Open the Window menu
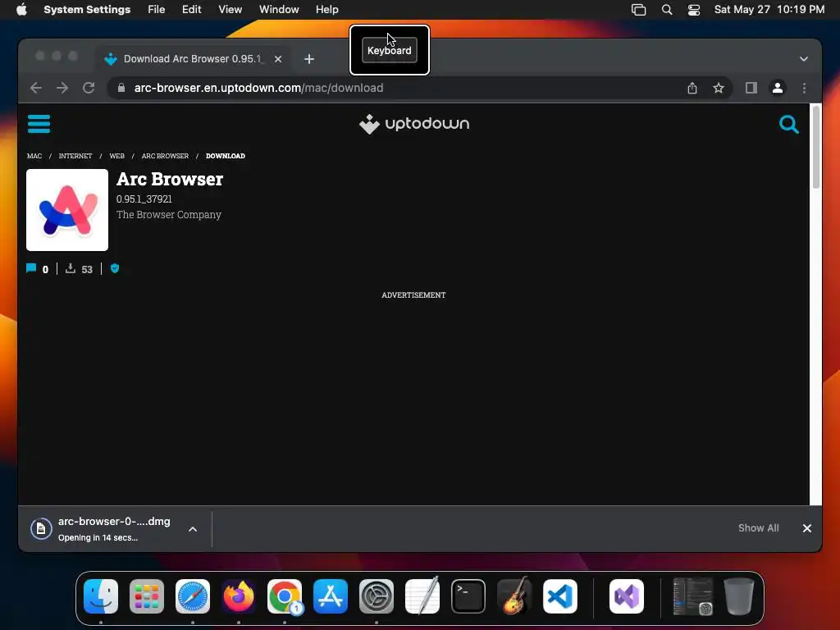Screen dimensions: 840x630 (x=279, y=9)
